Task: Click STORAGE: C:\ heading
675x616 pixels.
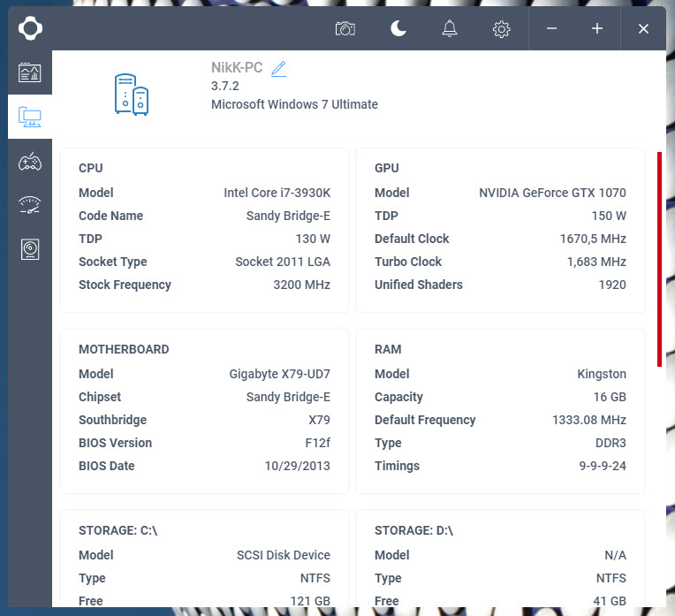Action: coord(118,530)
